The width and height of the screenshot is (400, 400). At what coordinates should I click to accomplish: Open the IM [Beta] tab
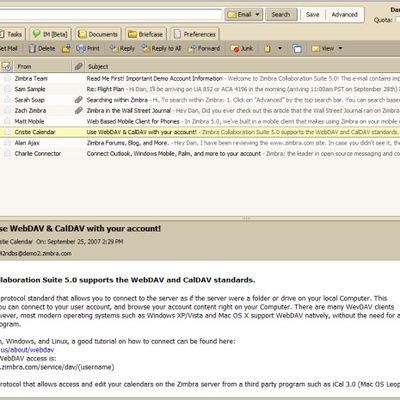(x=50, y=34)
